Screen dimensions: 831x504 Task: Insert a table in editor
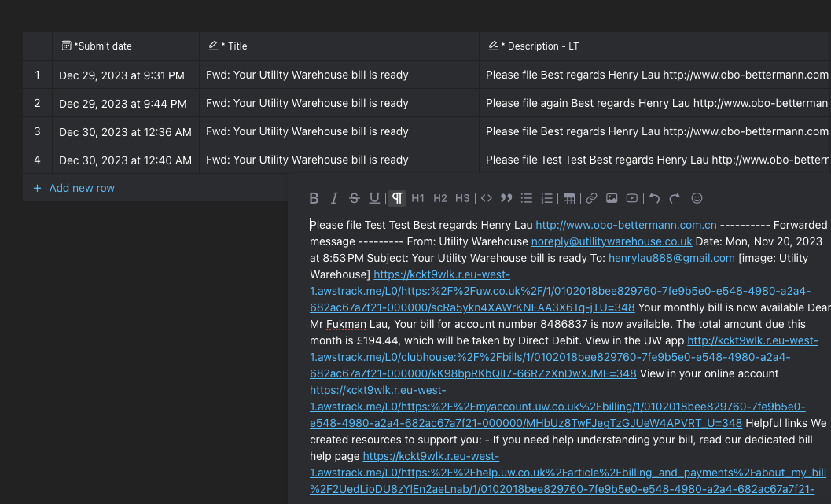coord(569,199)
